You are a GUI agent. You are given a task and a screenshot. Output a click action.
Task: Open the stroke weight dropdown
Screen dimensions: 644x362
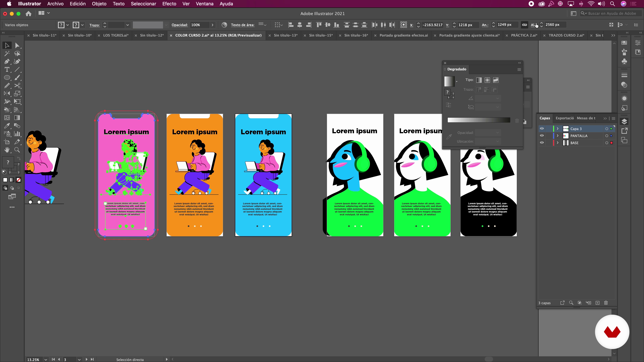[x=127, y=25]
